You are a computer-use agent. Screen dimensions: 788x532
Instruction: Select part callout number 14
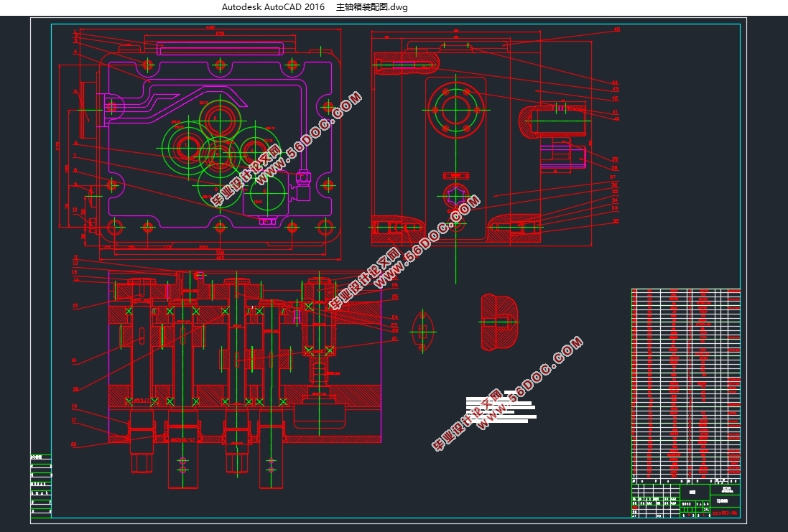click(76, 280)
